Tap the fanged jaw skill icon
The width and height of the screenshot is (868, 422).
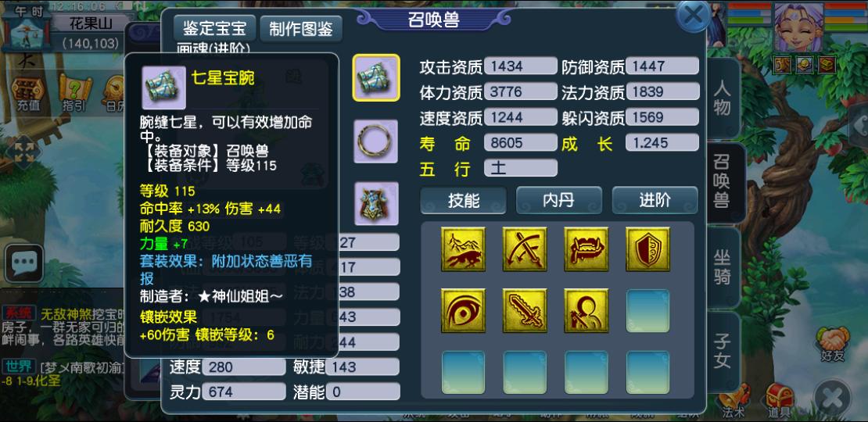click(586, 249)
